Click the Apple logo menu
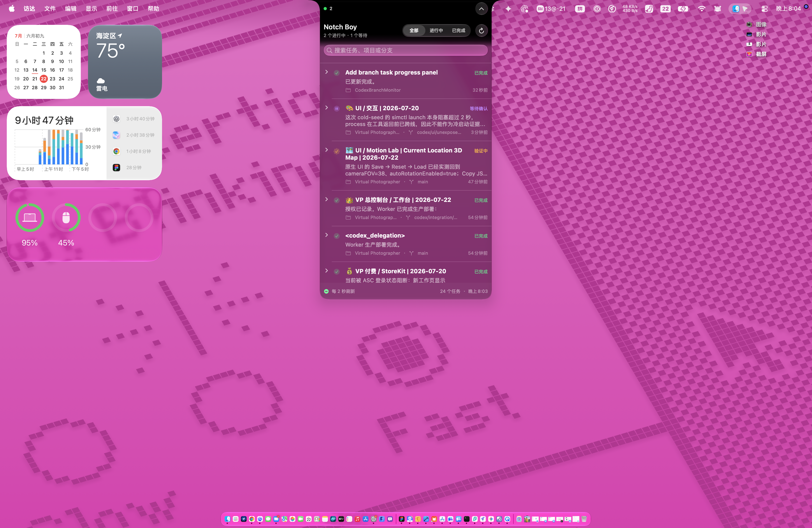 click(x=12, y=9)
